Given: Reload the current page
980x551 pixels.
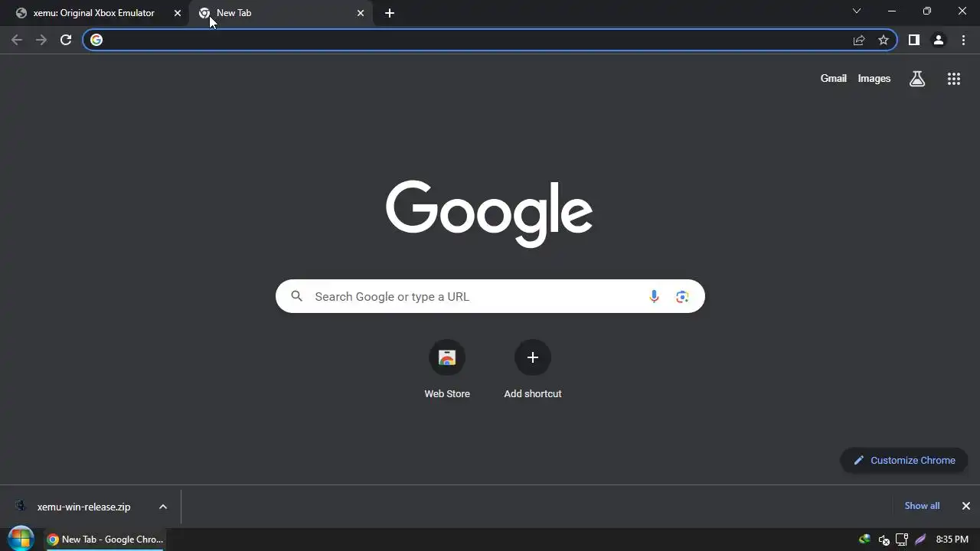Looking at the screenshot, I should (x=66, y=40).
